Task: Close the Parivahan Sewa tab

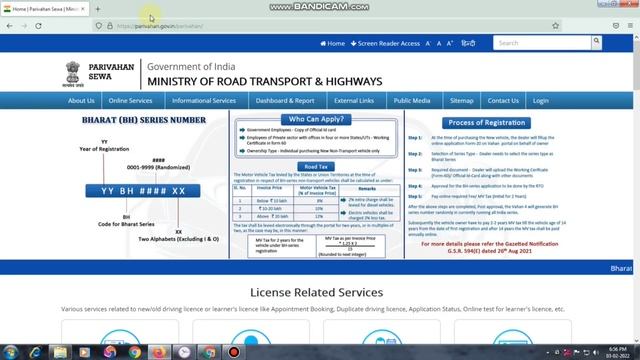Action: (83, 9)
